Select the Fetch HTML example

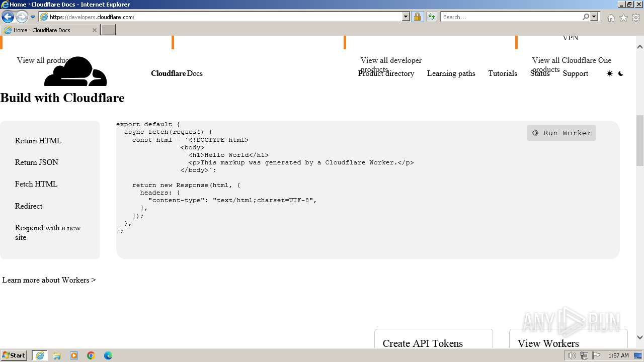point(36,184)
